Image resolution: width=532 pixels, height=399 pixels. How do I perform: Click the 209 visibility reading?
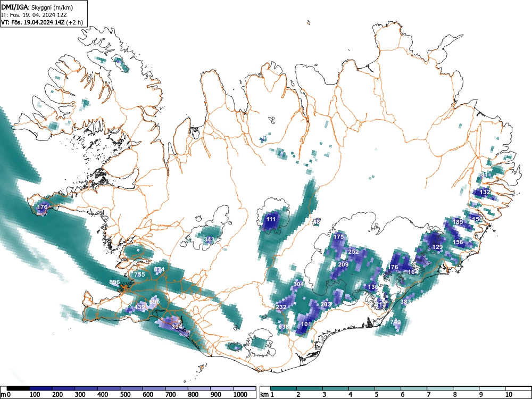[x=343, y=264]
